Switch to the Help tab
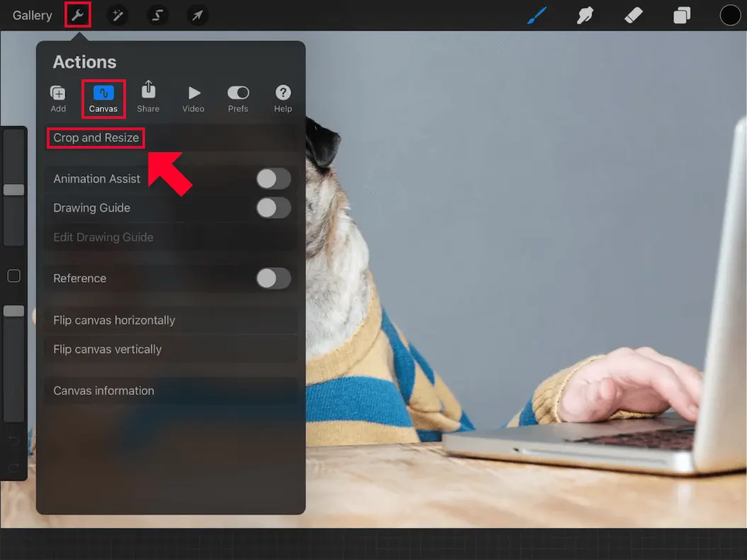747x560 pixels. pos(283,98)
